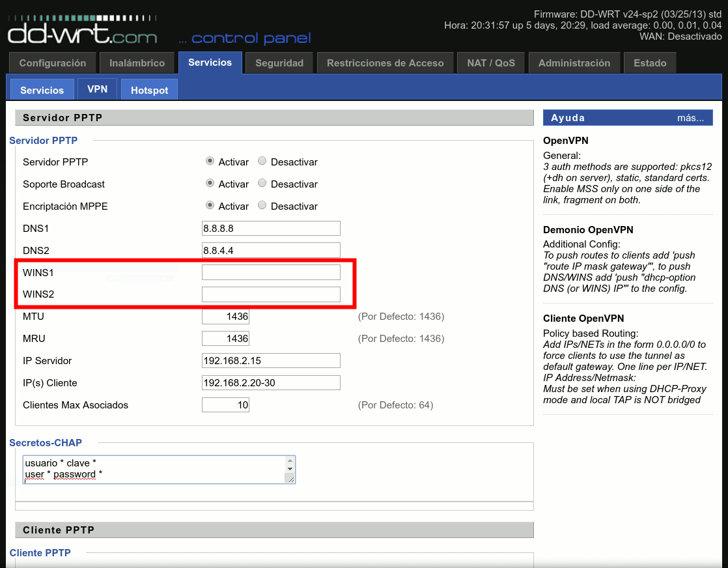Select the Servicios sub-tab

42,90
